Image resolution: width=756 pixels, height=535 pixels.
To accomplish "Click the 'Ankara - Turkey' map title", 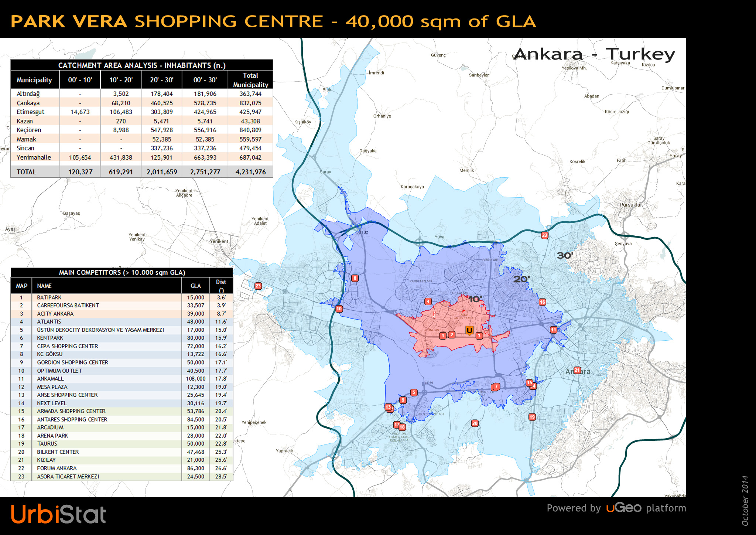I will (594, 54).
